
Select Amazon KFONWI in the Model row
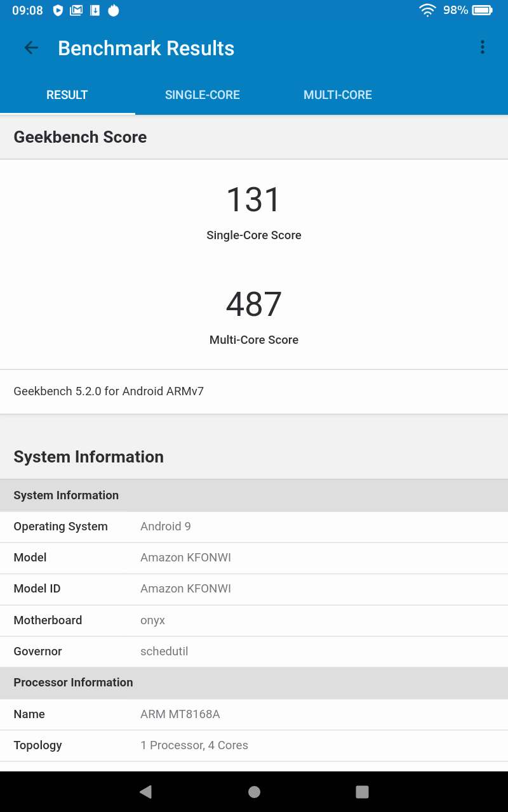click(185, 558)
